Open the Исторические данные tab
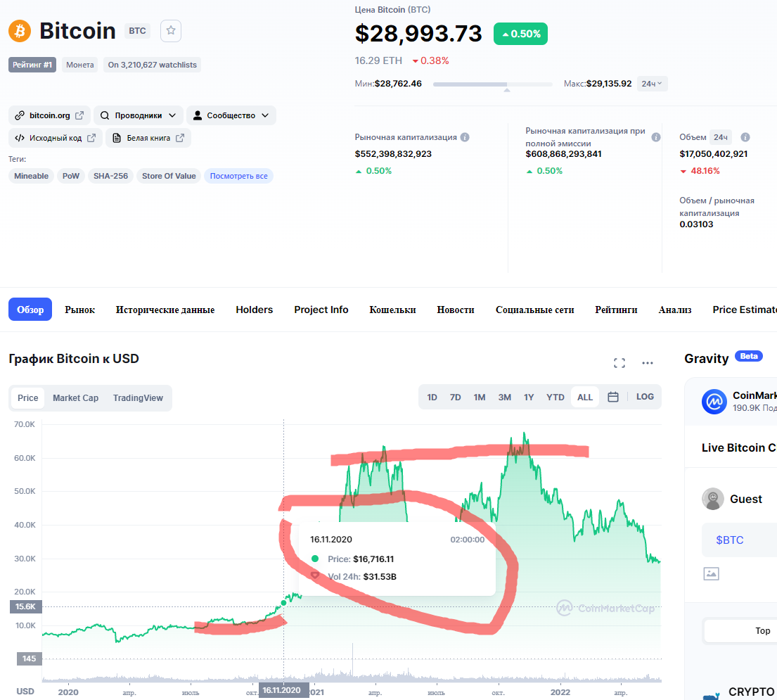This screenshot has height=700, width=777. 165,310
